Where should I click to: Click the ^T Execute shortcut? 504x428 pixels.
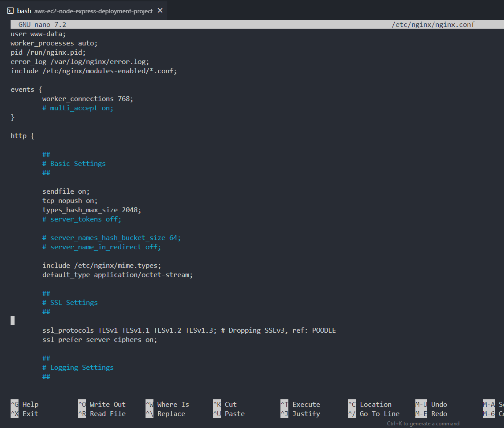click(x=300, y=405)
